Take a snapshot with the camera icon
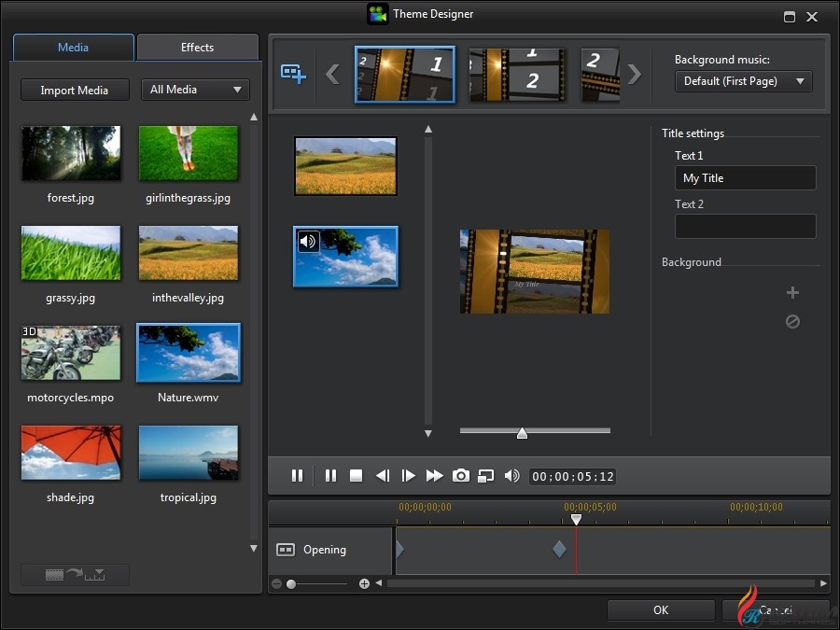The height and width of the screenshot is (630, 840). click(x=460, y=476)
